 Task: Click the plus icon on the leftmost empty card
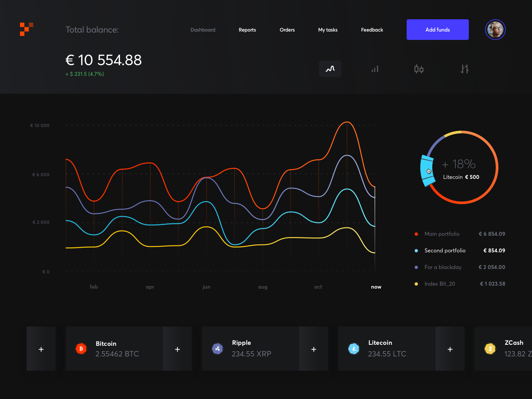[x=41, y=349]
